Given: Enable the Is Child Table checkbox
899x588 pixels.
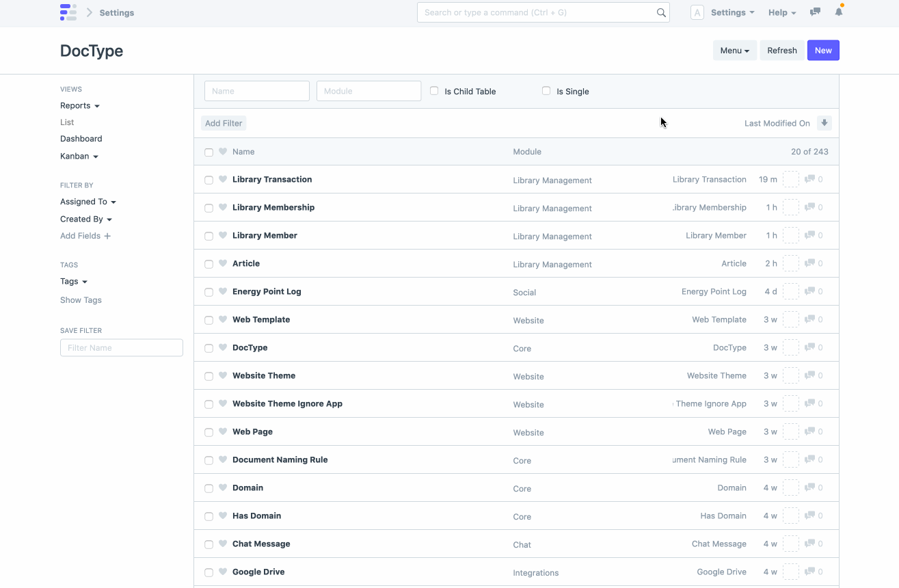Looking at the screenshot, I should 434,90.
